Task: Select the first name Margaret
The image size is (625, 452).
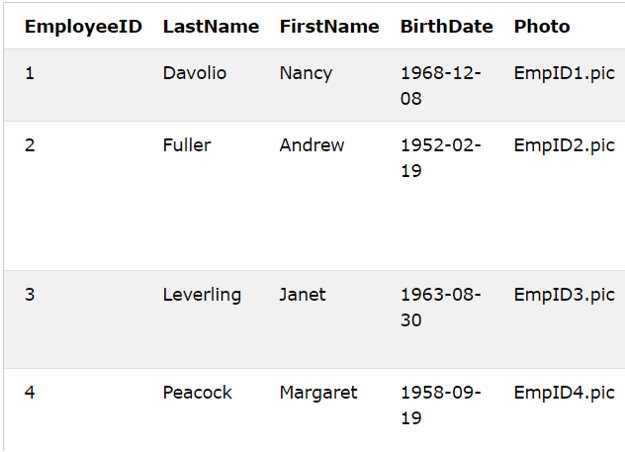Action: click(x=318, y=393)
